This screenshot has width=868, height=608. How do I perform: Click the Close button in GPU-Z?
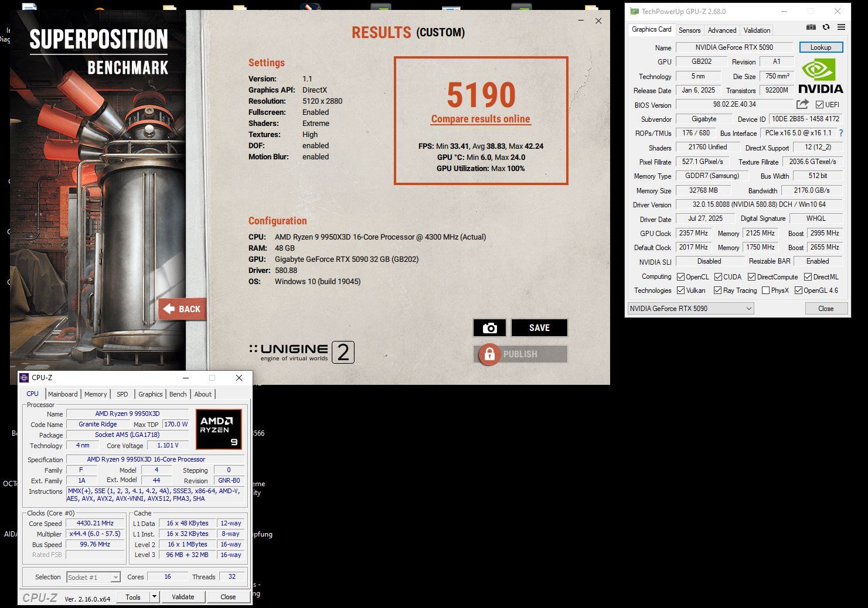825,309
